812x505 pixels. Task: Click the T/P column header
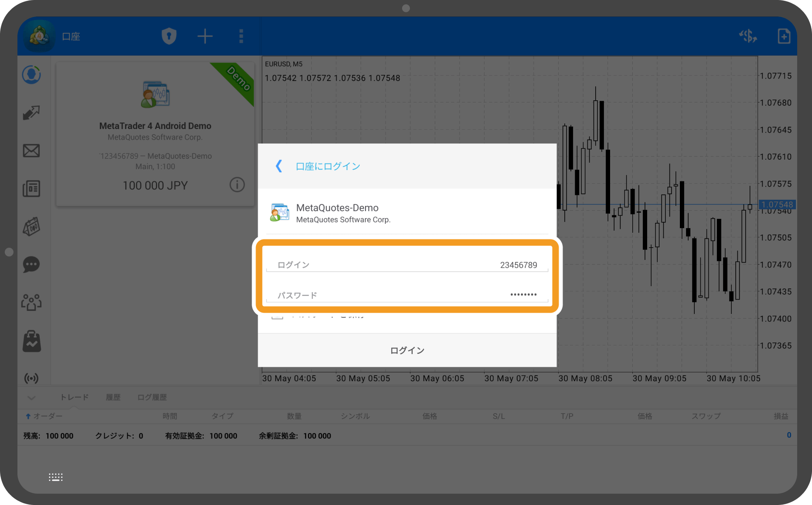point(567,416)
